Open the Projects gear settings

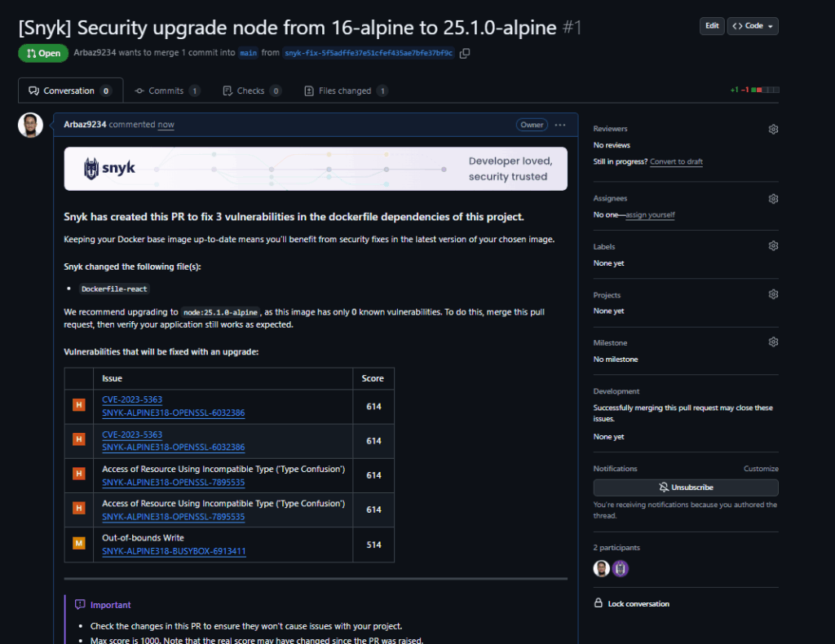coord(773,294)
